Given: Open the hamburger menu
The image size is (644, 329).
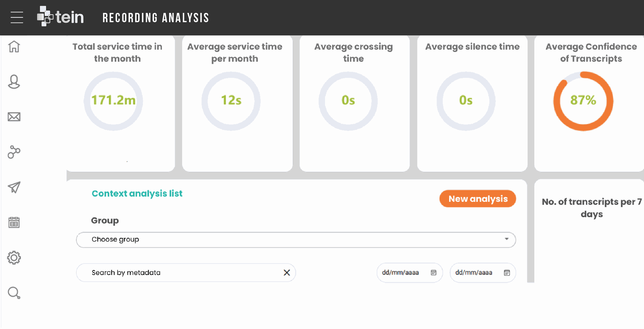Looking at the screenshot, I should [x=17, y=17].
